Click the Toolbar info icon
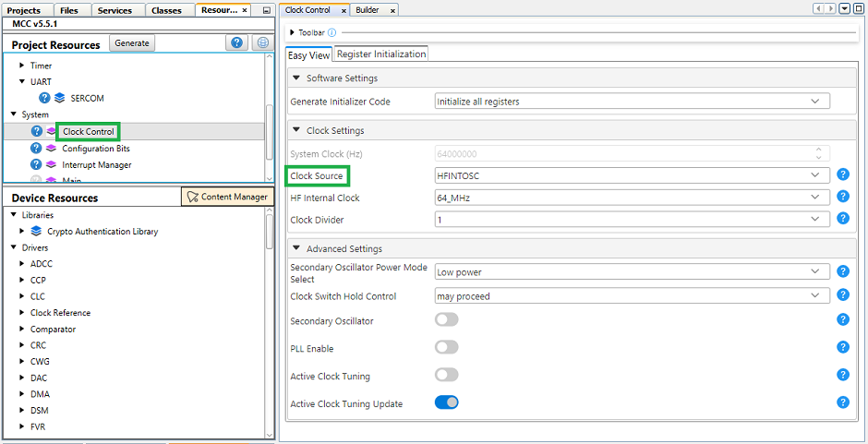868x444 pixels. click(x=332, y=32)
